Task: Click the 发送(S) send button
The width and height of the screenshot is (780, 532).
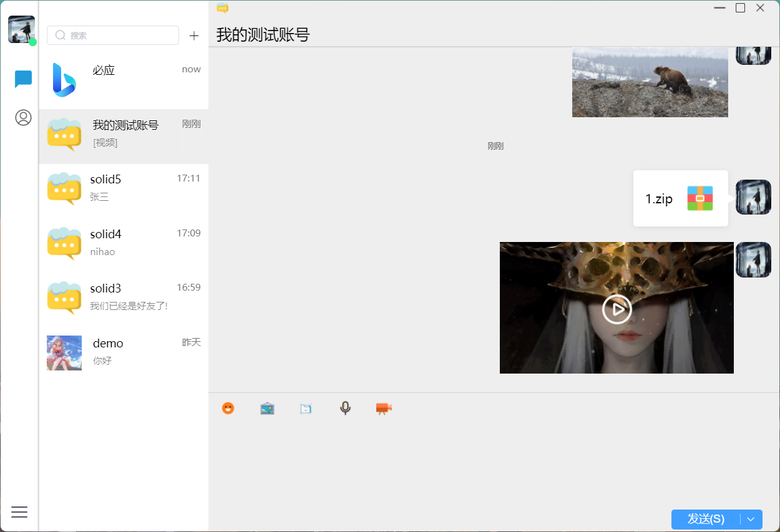Action: (x=706, y=519)
